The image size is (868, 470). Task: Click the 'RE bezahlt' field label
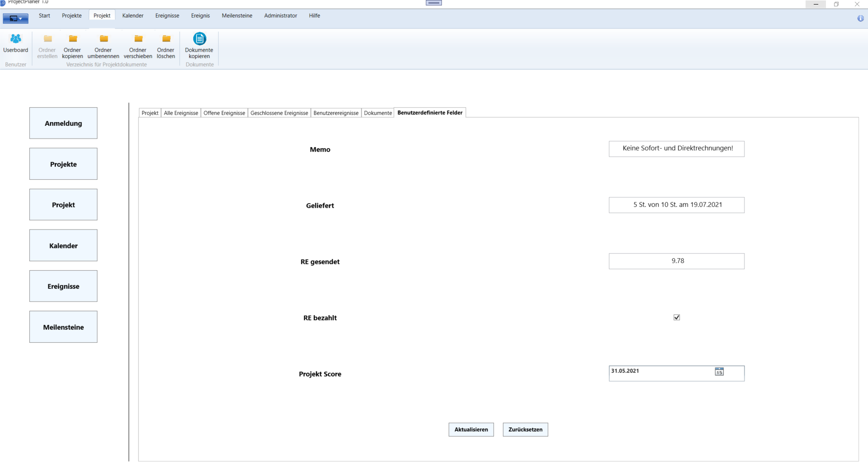tap(320, 318)
